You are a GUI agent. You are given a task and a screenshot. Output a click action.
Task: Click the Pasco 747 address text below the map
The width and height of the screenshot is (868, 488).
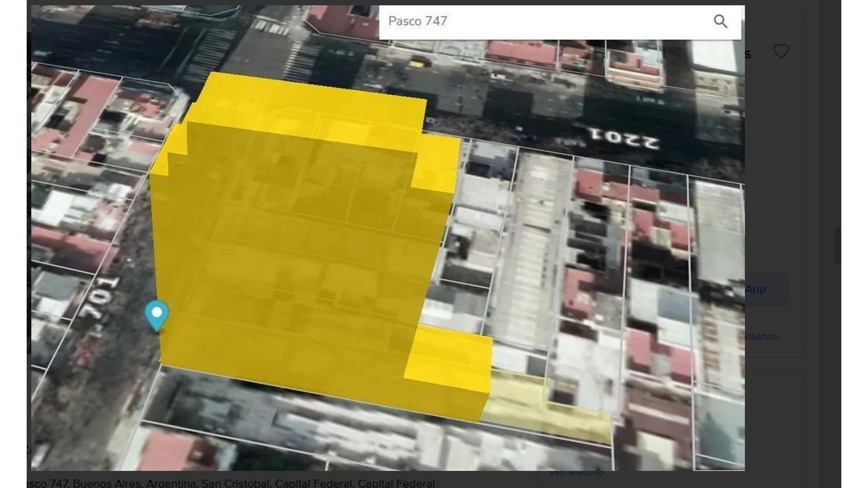tap(231, 483)
